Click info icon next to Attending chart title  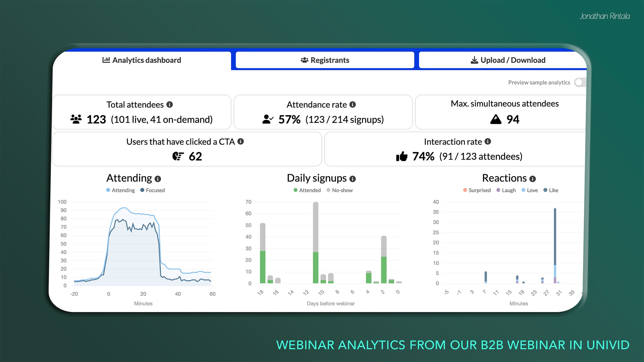(158, 179)
